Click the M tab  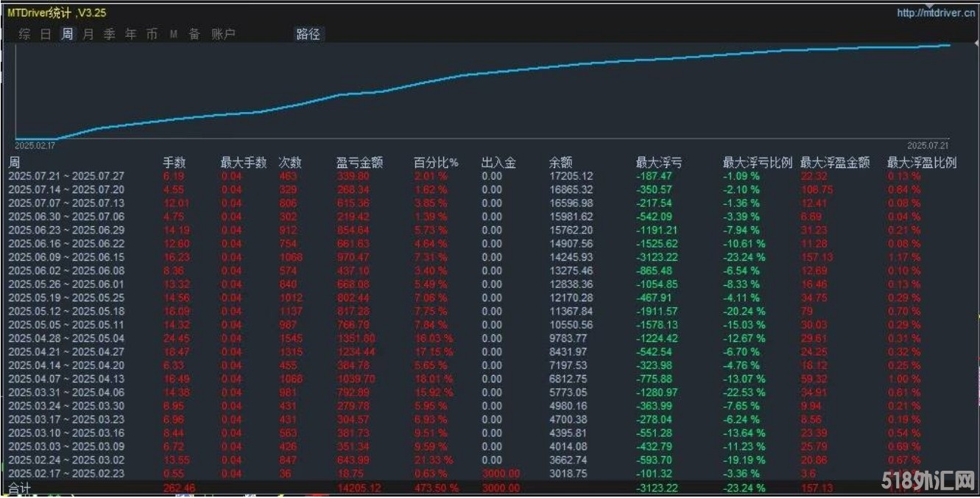click(x=174, y=34)
